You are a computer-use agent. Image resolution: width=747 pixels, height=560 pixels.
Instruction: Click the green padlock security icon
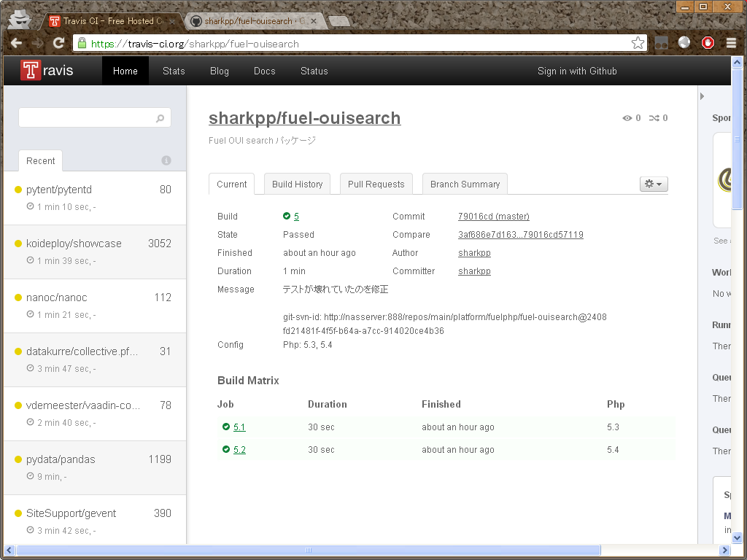coord(82,43)
